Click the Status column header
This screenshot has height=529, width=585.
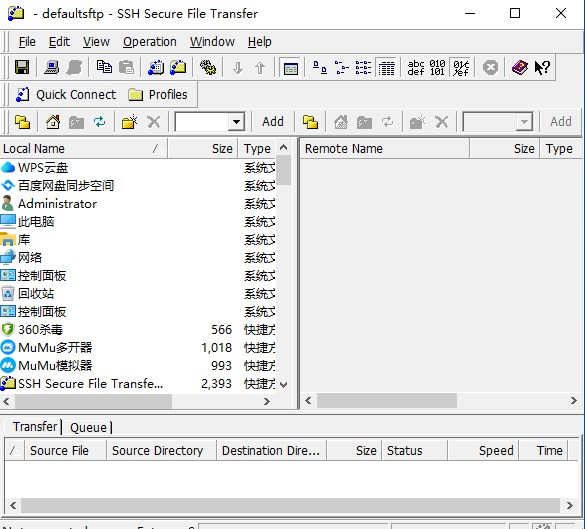coord(414,451)
